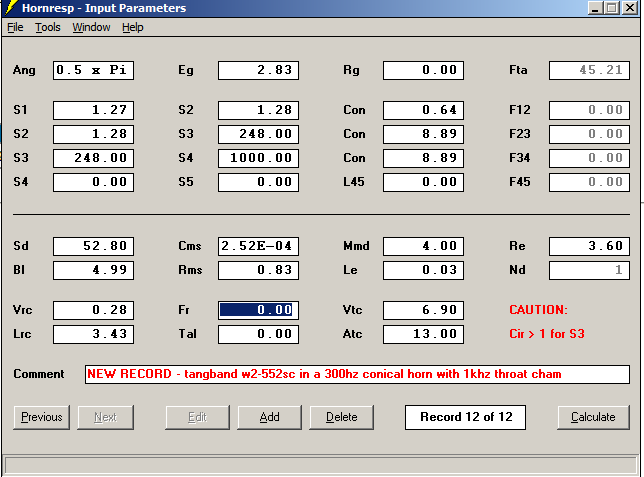This screenshot has height=477, width=644.
Task: Select the Vtc field showing 6.90
Action: click(x=423, y=310)
